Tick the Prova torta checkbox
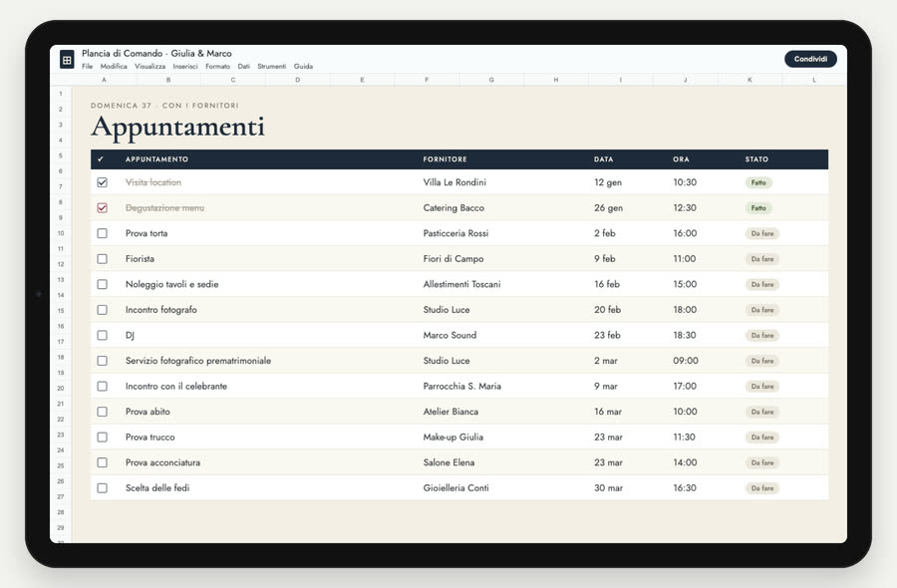 (102, 233)
